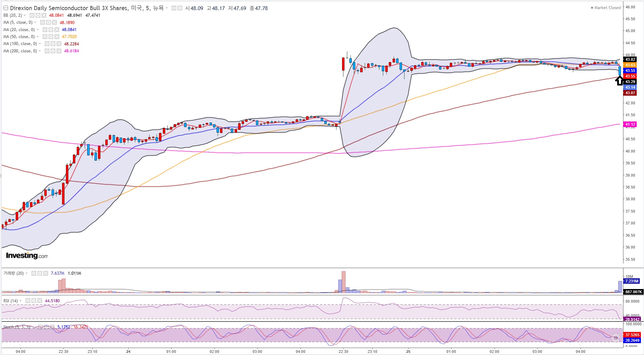Click the 43.63 orange price axis label
The image size is (644, 355).
(630, 65)
